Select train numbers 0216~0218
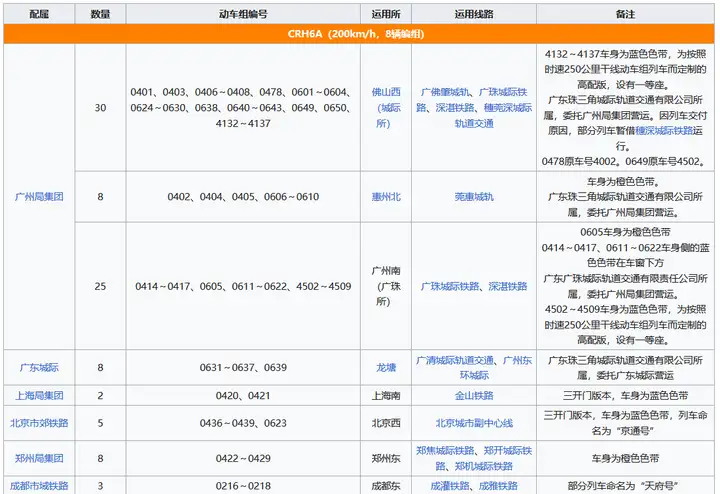This screenshot has width=720, height=494. [x=243, y=485]
